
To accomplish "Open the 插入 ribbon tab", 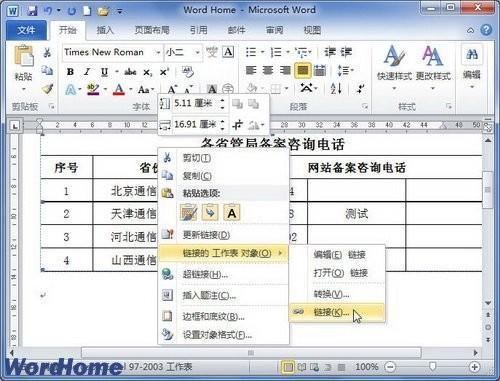I will (105, 30).
